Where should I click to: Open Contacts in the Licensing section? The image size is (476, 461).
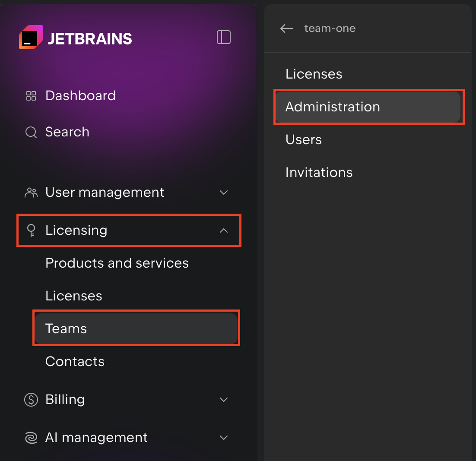tap(75, 362)
